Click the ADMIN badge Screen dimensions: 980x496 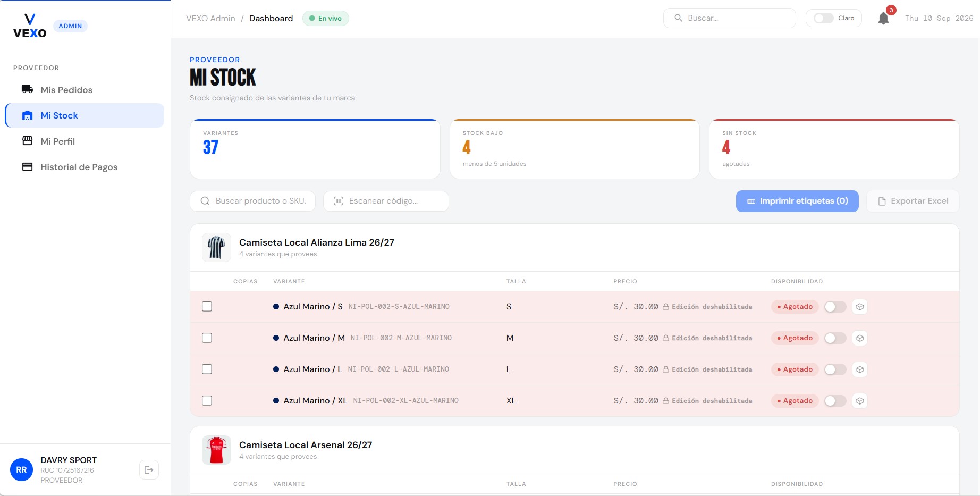coord(70,26)
